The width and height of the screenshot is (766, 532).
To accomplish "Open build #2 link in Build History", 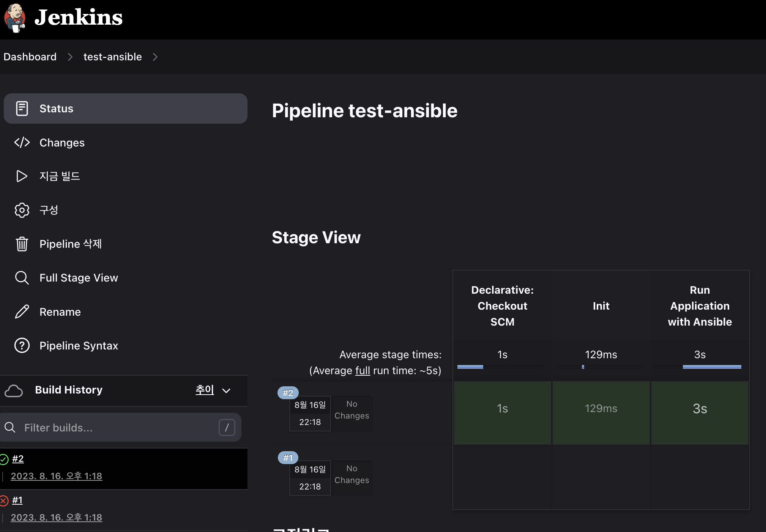I will (18, 459).
